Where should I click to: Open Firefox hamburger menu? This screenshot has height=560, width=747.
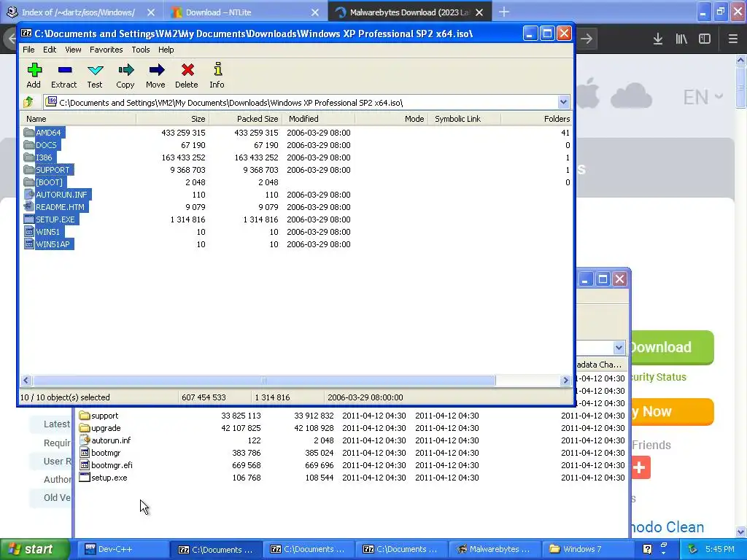tap(732, 39)
